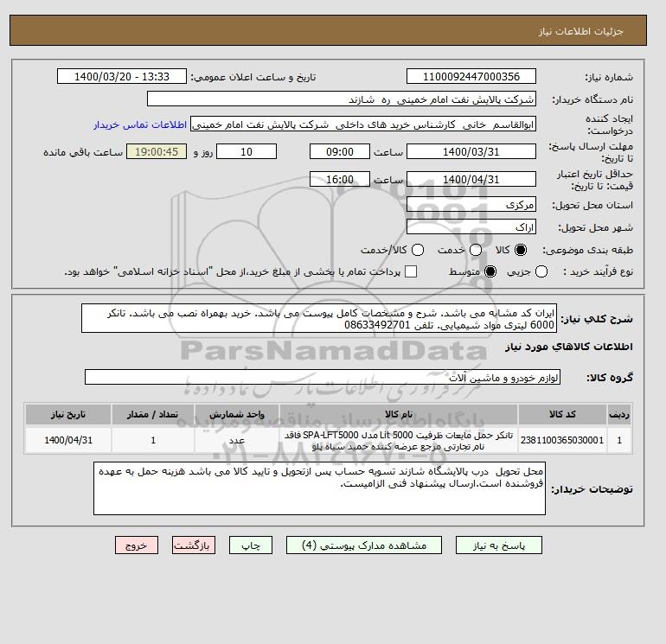Click the deadline time field 09:00
The image size is (666, 644).
pos(340,151)
